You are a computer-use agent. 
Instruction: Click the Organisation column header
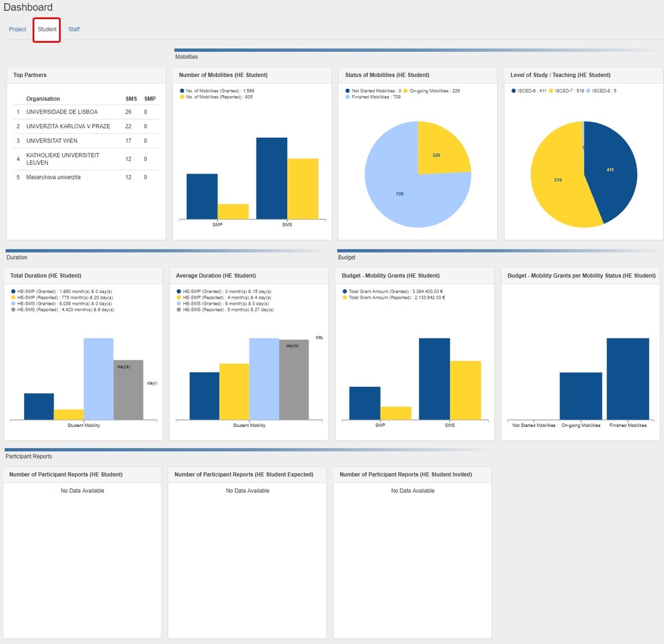(x=43, y=99)
